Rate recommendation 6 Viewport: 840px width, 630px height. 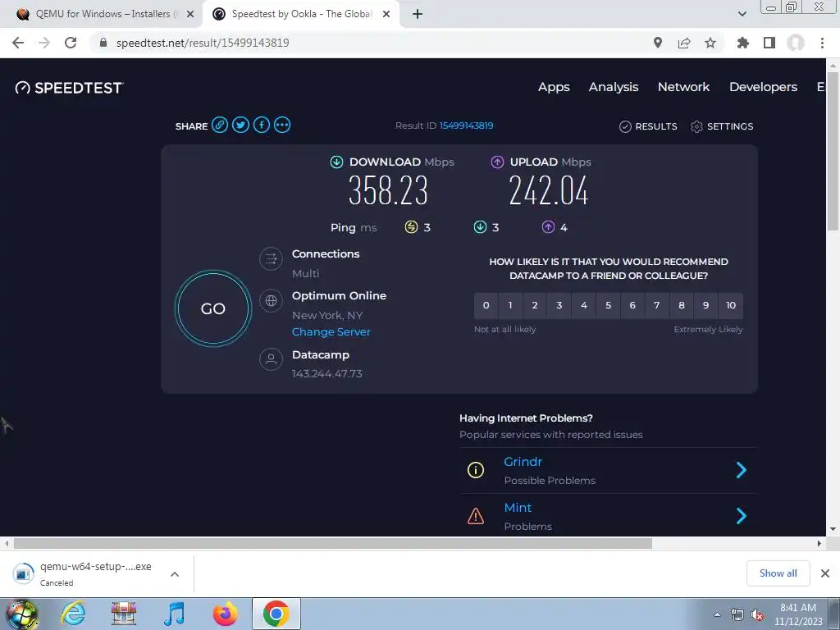coord(632,305)
